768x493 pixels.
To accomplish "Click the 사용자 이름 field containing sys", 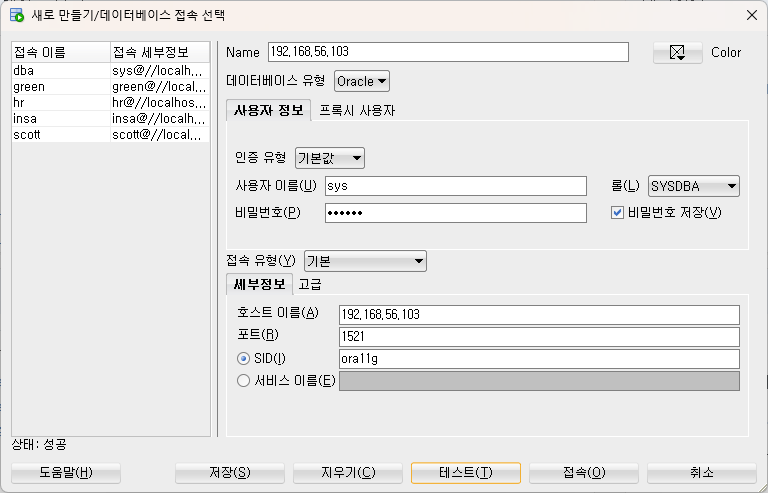I will (456, 186).
